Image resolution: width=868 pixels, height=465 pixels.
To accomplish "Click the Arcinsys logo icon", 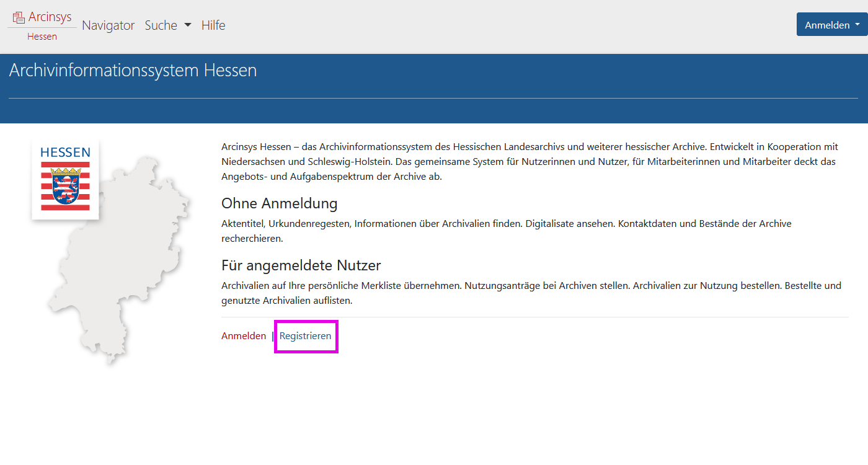I will [x=19, y=17].
